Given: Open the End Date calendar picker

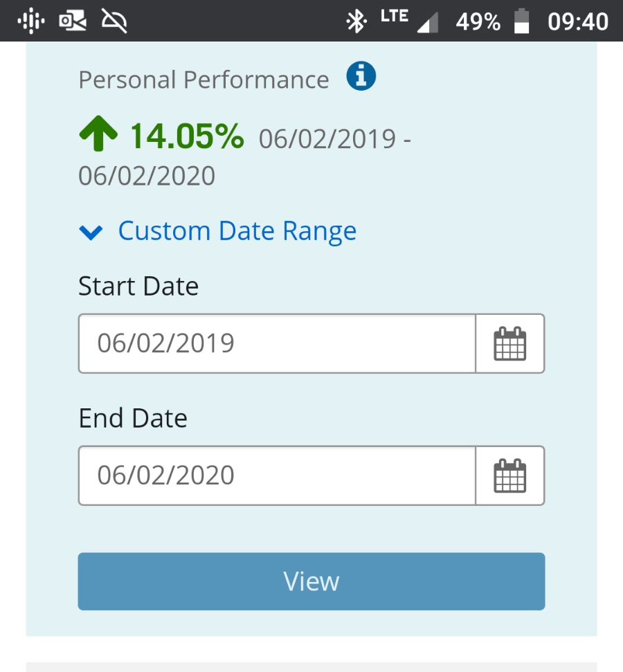Looking at the screenshot, I should (510, 475).
